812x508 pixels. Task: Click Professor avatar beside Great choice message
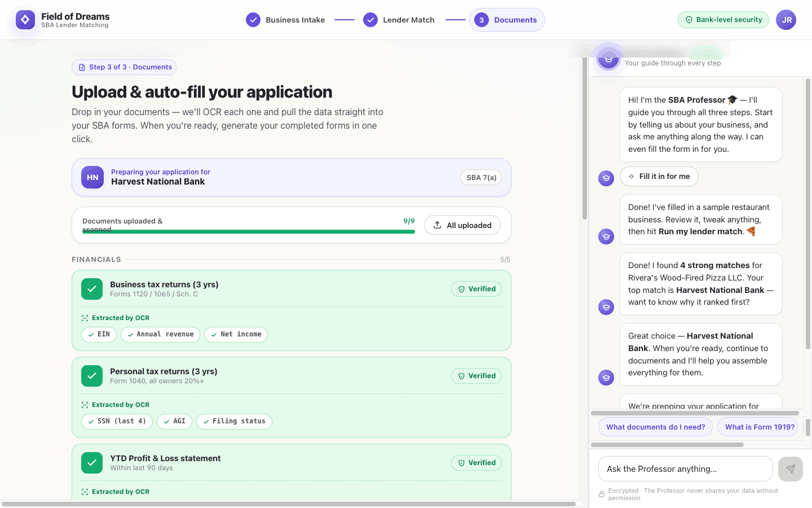coord(606,378)
